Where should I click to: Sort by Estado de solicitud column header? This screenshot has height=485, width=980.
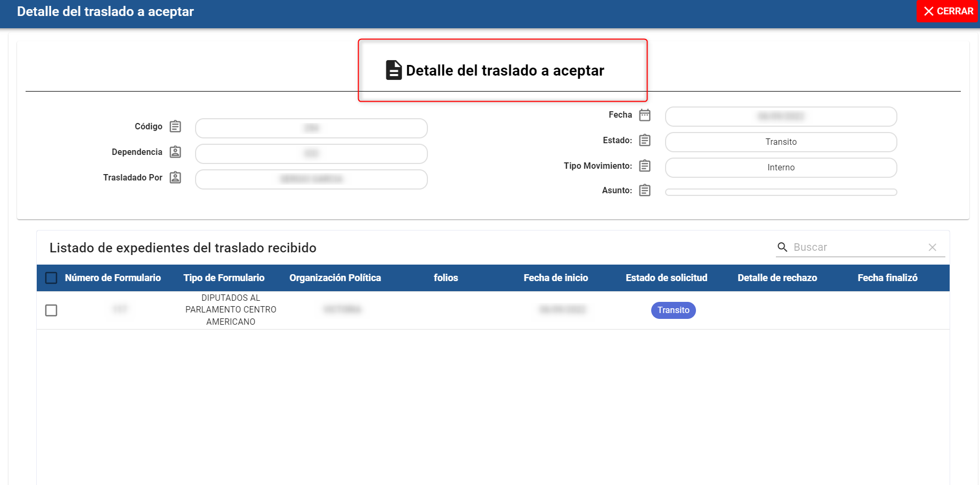point(666,278)
